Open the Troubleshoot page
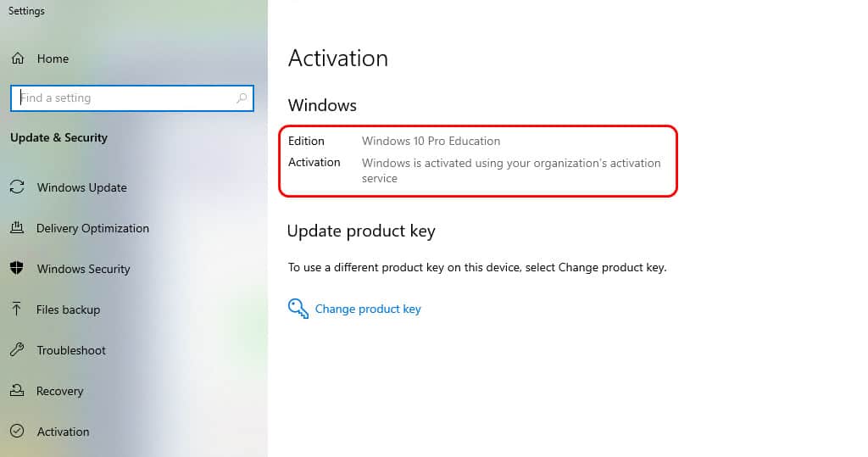868x457 pixels. click(71, 350)
